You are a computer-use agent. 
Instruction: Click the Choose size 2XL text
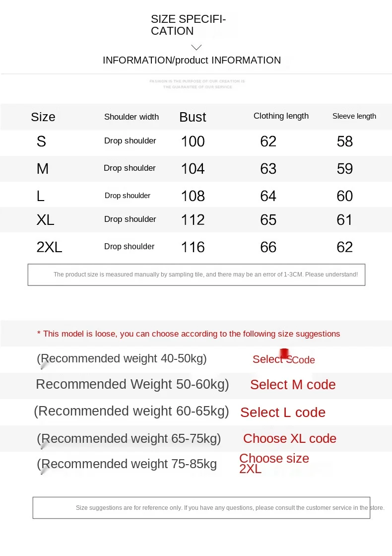click(x=274, y=463)
